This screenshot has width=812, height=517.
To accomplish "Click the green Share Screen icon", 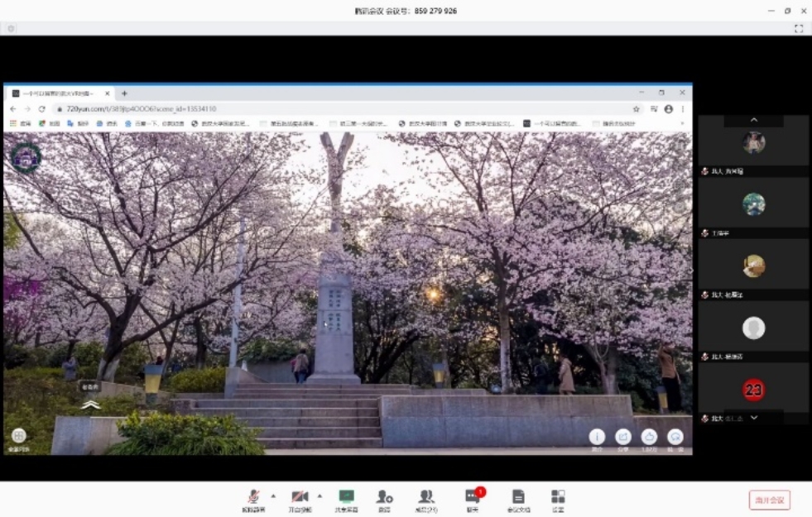I will coord(346,497).
